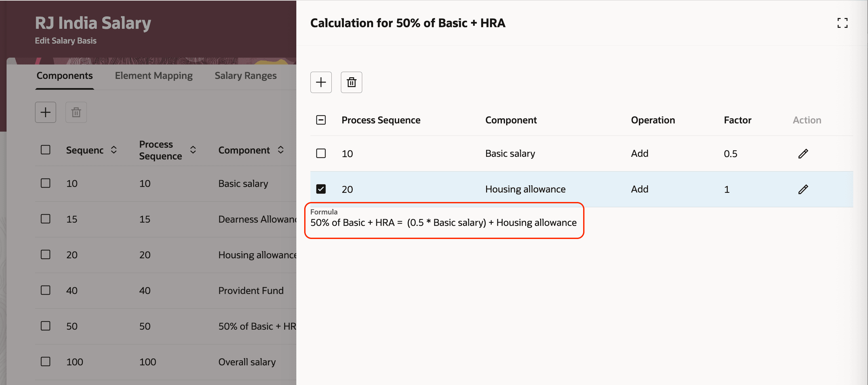Check the Dearness Allowance component row
The height and width of the screenshot is (385, 868).
coord(46,219)
